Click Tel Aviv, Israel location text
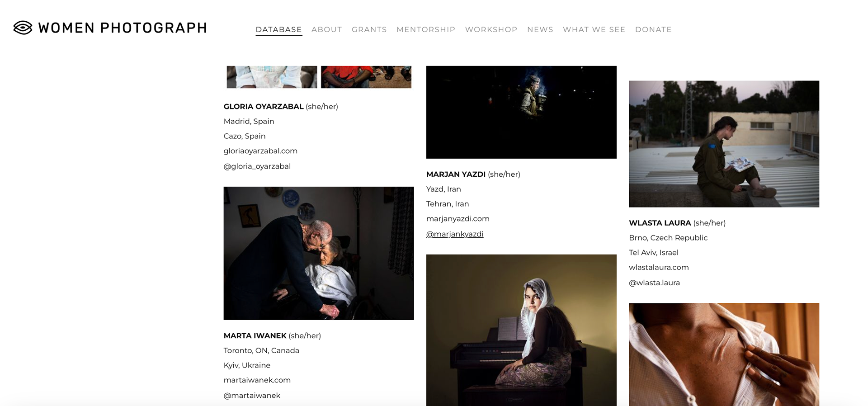Viewport: 868px width, 406px height. tap(654, 253)
